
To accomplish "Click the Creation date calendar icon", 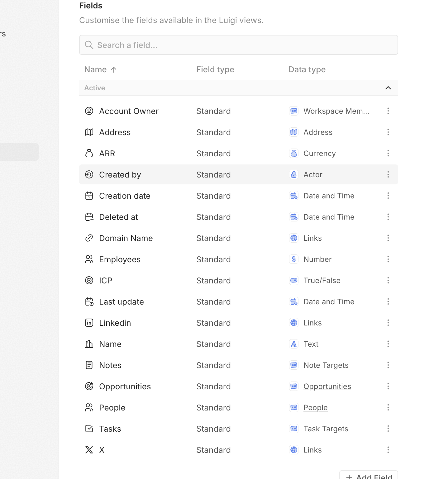I will click(89, 196).
